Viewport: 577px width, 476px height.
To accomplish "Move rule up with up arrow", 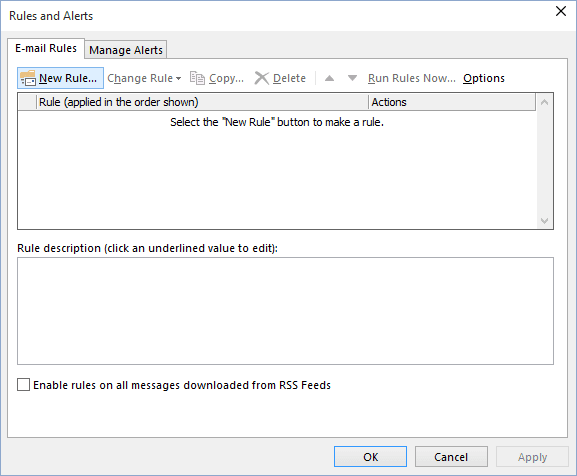I will pos(329,78).
